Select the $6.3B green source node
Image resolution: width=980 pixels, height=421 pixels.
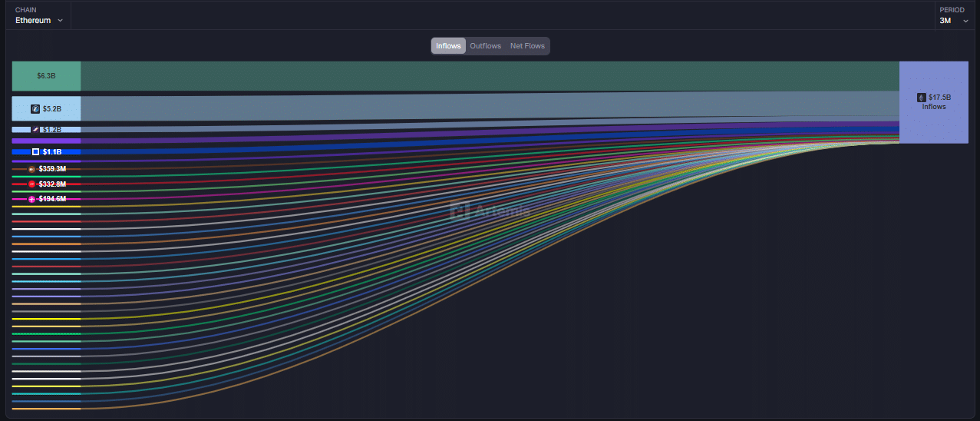46,76
